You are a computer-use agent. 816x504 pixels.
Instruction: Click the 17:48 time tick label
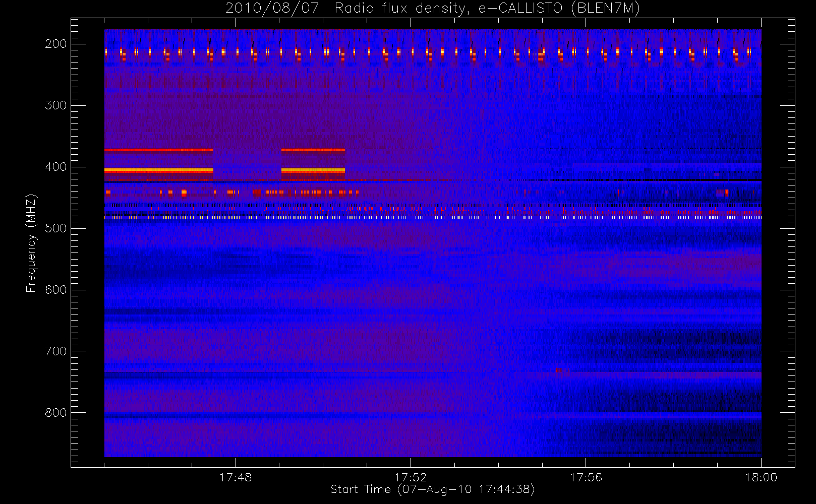pos(236,477)
